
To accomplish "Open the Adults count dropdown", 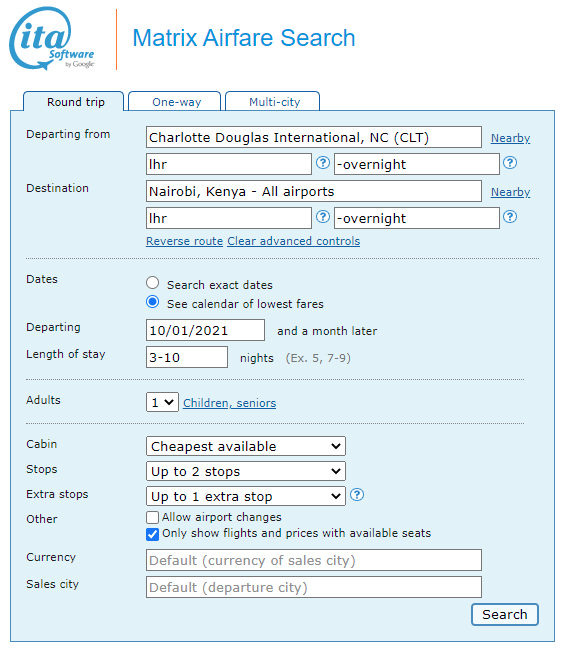I will click(162, 402).
